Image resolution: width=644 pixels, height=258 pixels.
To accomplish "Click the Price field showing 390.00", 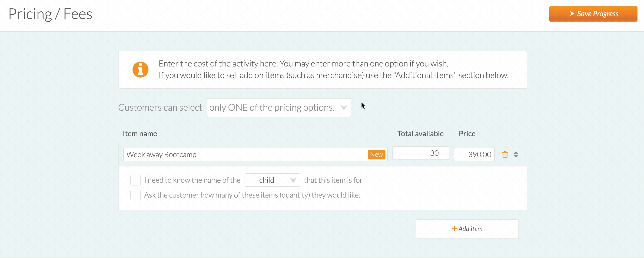I will coord(474,155).
